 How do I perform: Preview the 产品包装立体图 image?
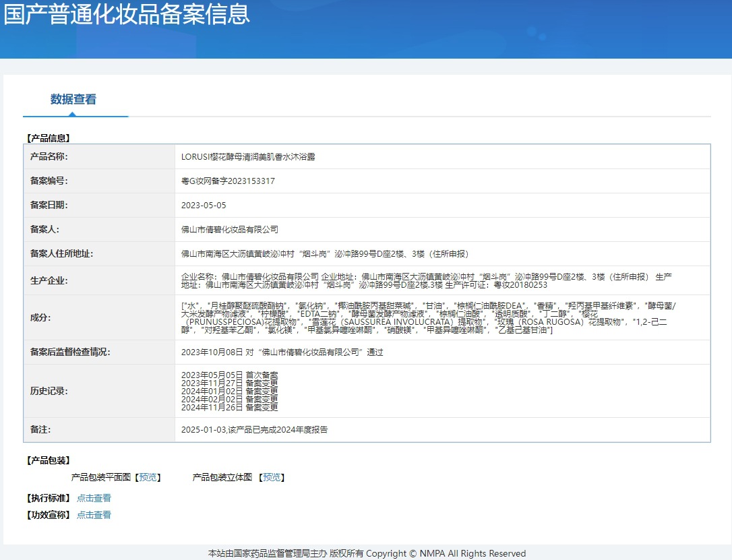[x=272, y=477]
